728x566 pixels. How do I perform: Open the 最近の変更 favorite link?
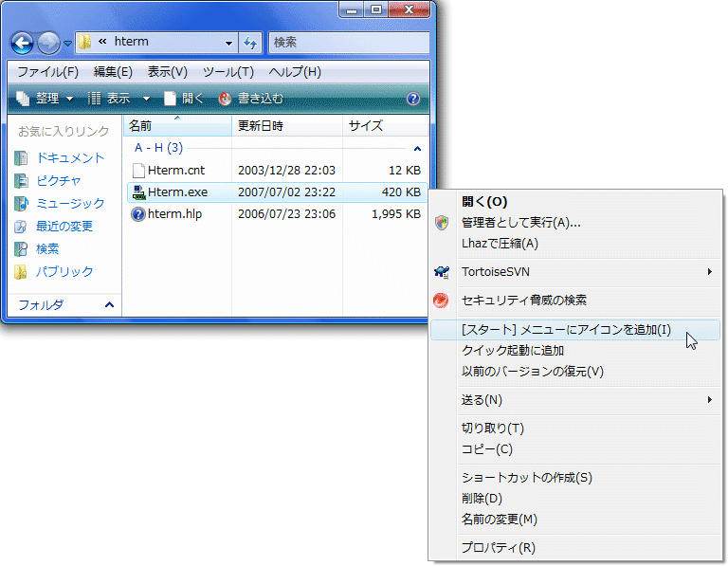[x=64, y=227]
